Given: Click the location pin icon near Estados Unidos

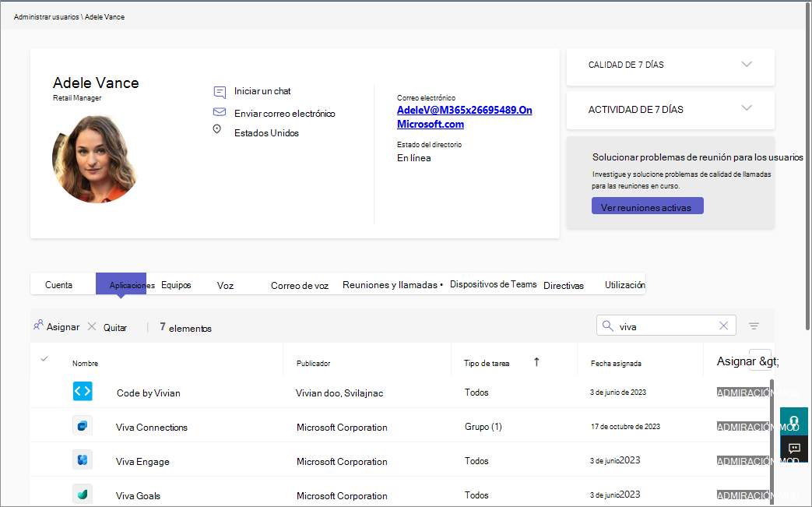Looking at the screenshot, I should point(219,129).
